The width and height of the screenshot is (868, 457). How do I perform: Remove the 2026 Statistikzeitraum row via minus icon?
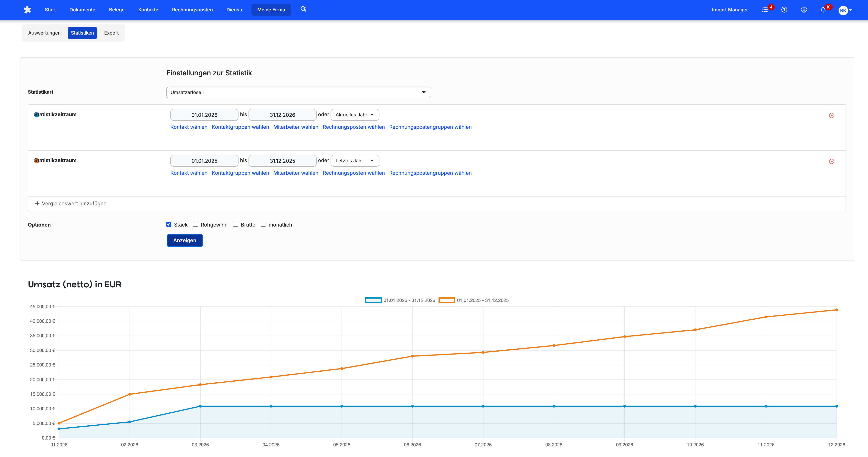tap(831, 116)
